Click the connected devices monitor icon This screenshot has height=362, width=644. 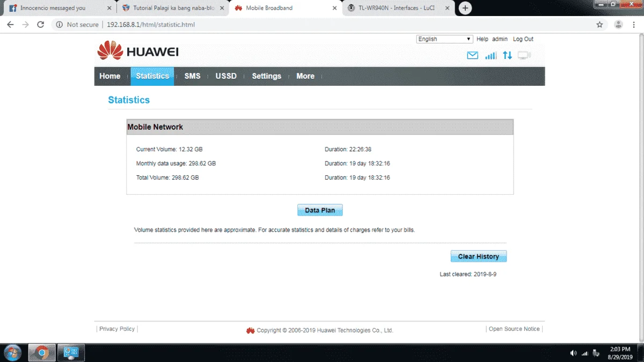click(x=524, y=55)
